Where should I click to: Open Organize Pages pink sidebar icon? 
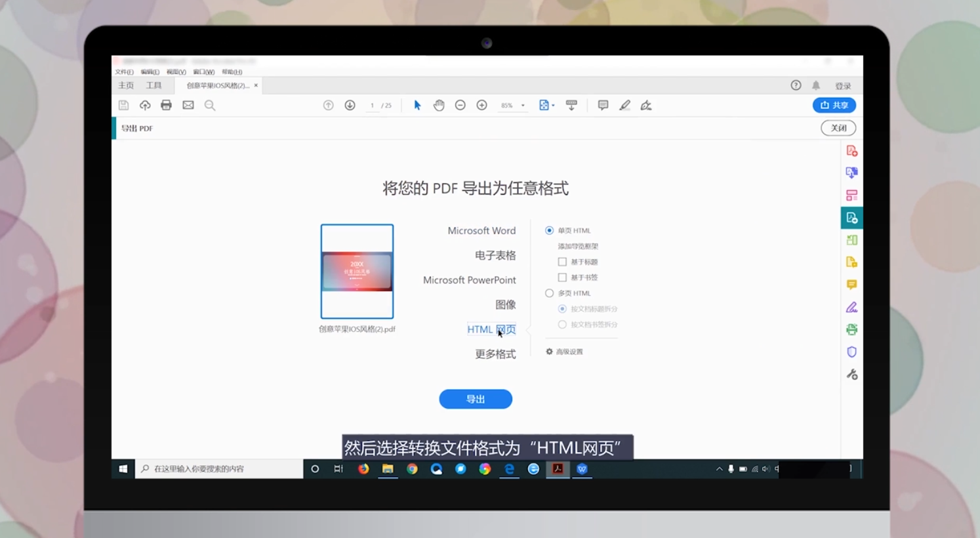pos(851,196)
